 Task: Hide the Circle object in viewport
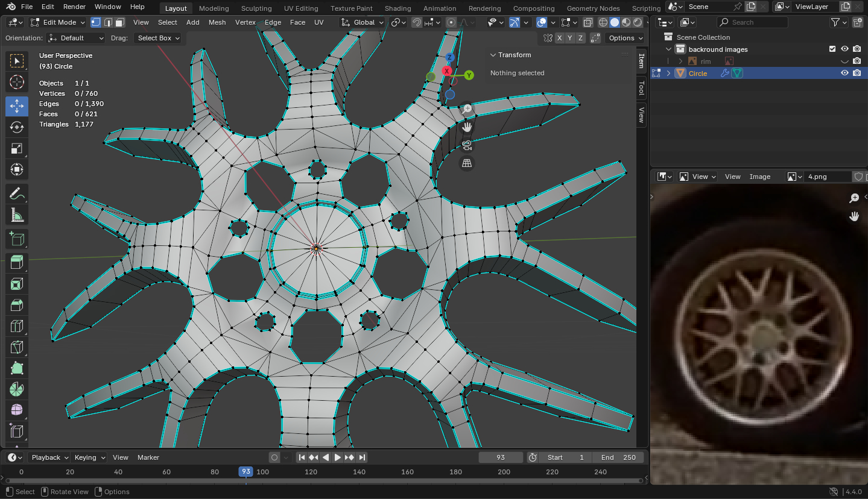click(844, 73)
